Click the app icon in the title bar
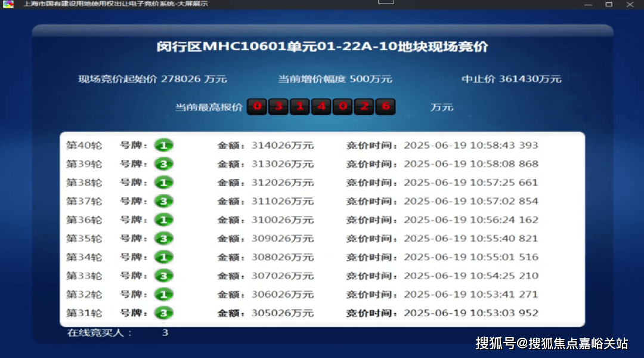This screenshot has width=644, height=358. pos(8,4)
